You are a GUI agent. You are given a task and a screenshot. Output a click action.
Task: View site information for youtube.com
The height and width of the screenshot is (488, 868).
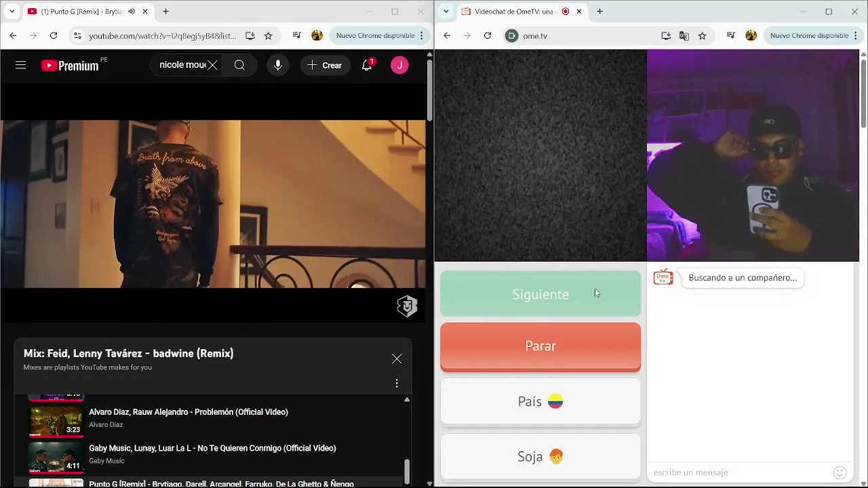coord(77,36)
